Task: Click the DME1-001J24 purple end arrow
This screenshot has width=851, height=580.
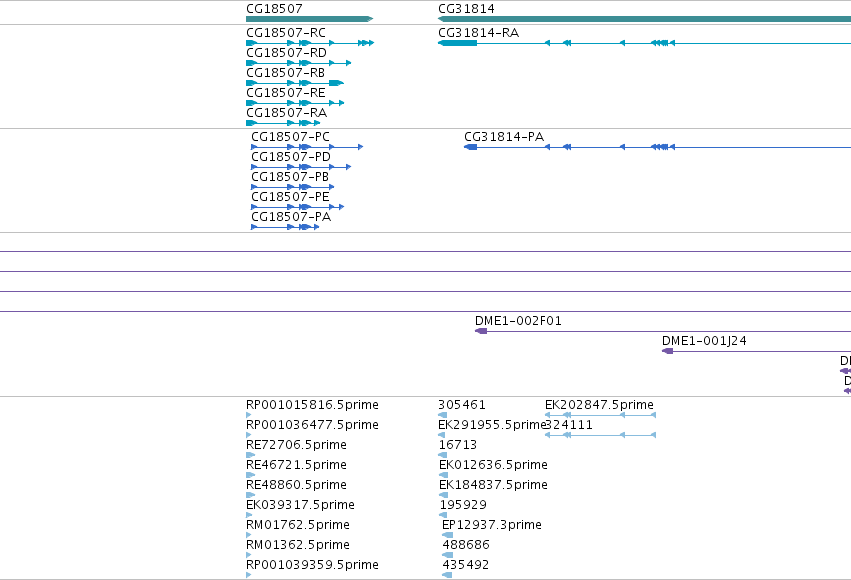Action: pos(668,351)
